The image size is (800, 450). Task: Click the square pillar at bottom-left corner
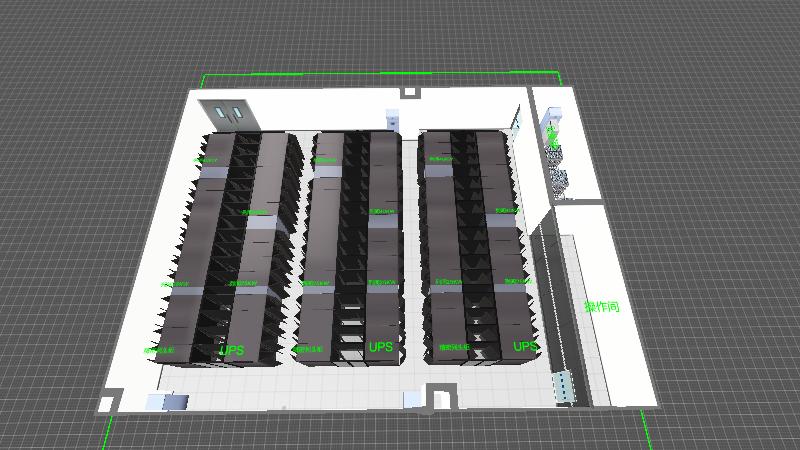[106, 405]
